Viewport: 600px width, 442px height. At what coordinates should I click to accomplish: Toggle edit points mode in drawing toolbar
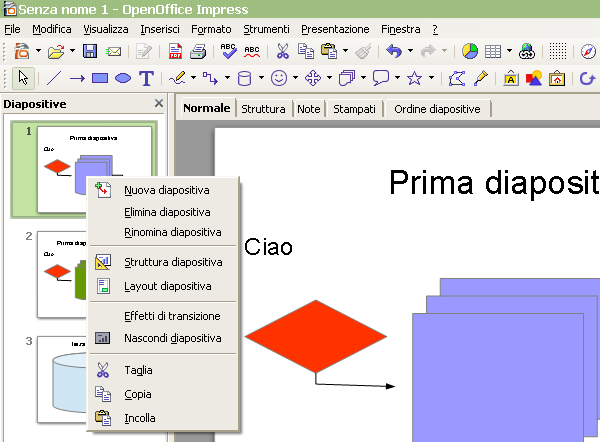[458, 78]
